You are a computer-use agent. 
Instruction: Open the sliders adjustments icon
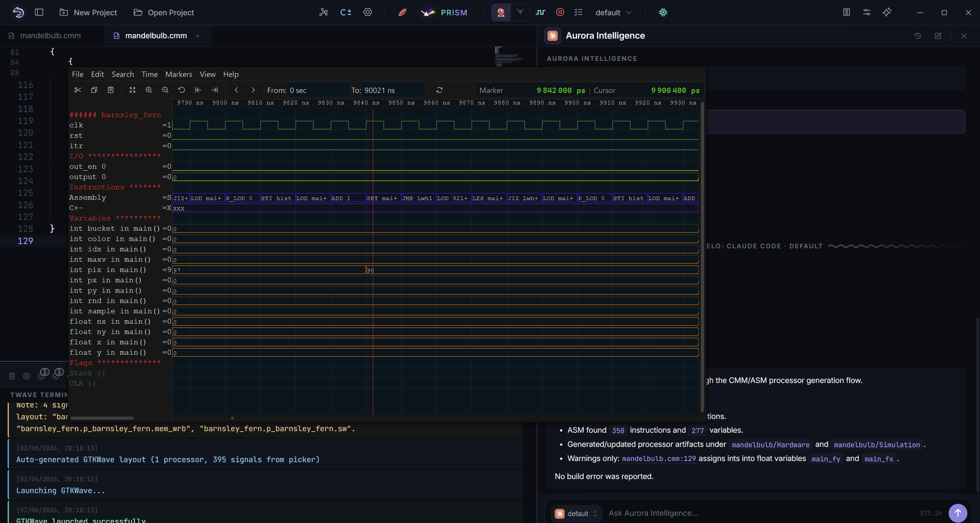coord(867,12)
